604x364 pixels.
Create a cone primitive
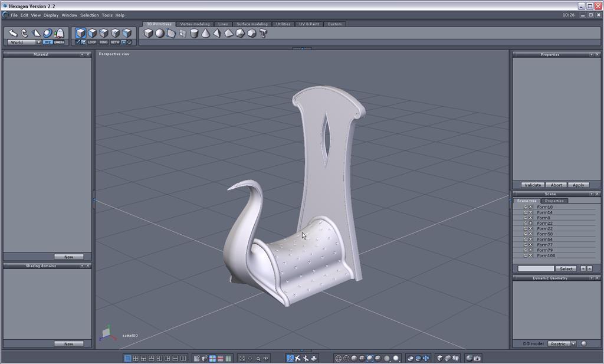(206, 33)
